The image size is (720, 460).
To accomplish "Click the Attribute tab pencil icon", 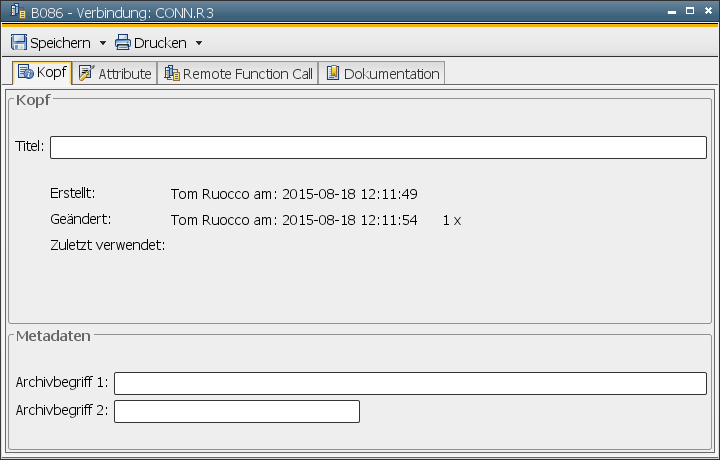I will (x=86, y=73).
